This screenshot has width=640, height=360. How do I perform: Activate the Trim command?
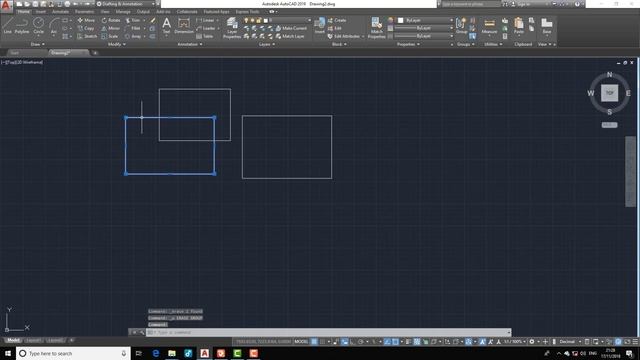[133, 20]
